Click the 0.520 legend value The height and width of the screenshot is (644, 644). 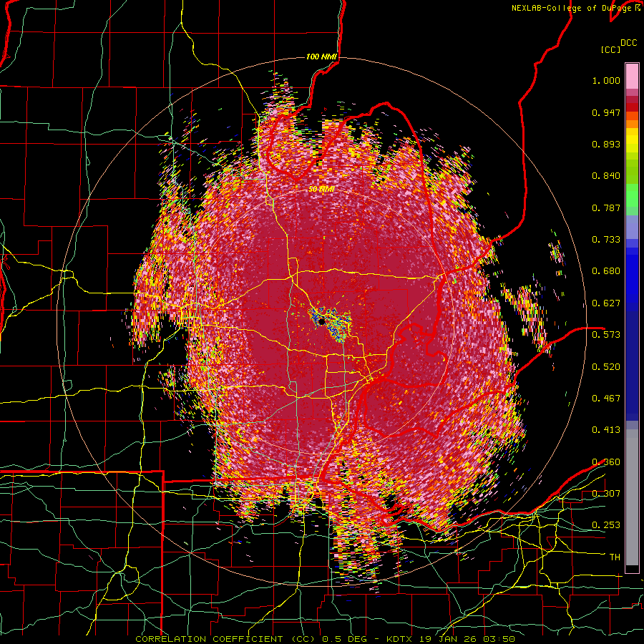[x=606, y=367]
